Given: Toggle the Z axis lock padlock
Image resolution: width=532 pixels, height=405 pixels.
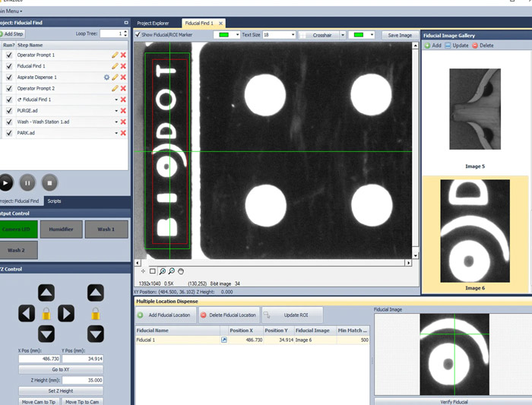Looking at the screenshot, I should click(96, 313).
